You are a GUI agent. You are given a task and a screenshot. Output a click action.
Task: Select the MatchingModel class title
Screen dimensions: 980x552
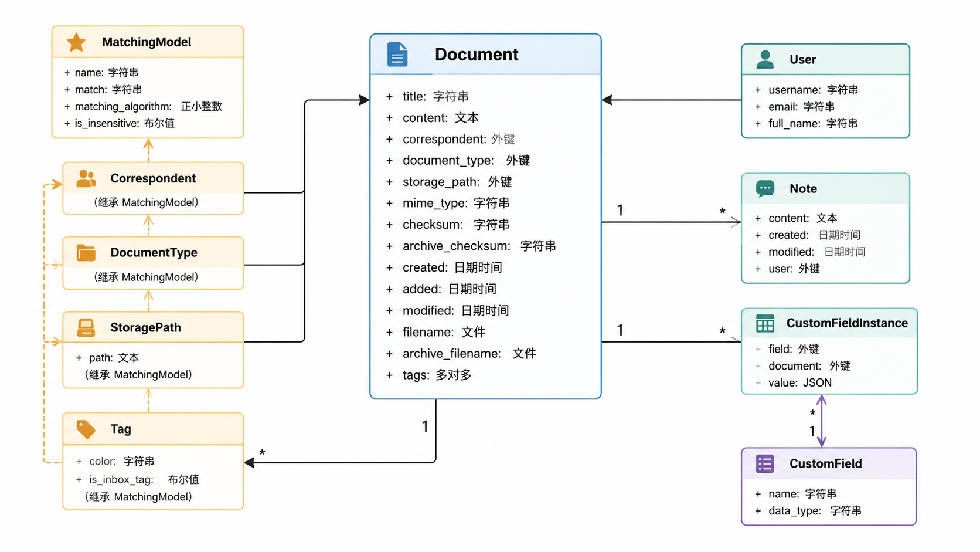[147, 42]
